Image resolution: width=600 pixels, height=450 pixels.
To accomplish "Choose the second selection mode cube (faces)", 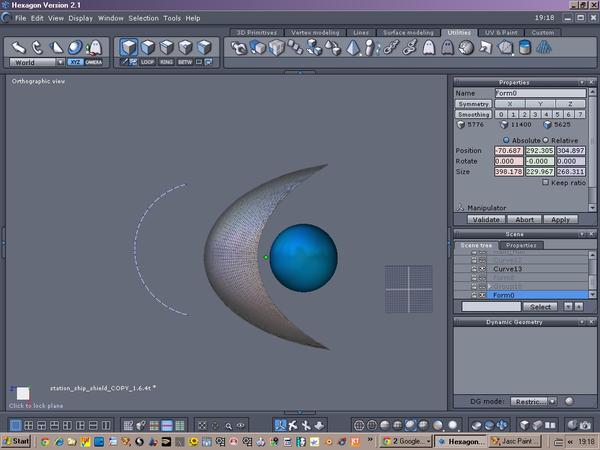I will pos(148,47).
